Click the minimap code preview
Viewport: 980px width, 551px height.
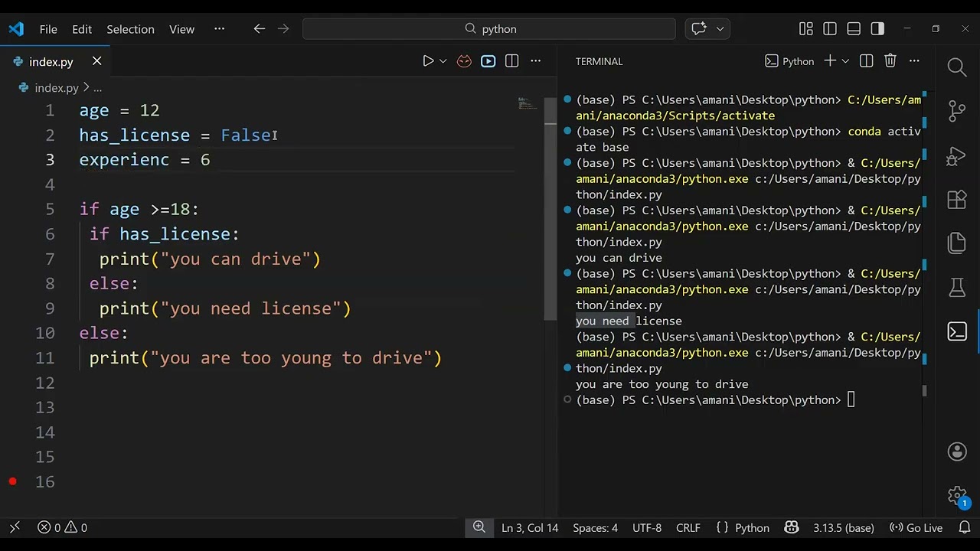point(528,103)
